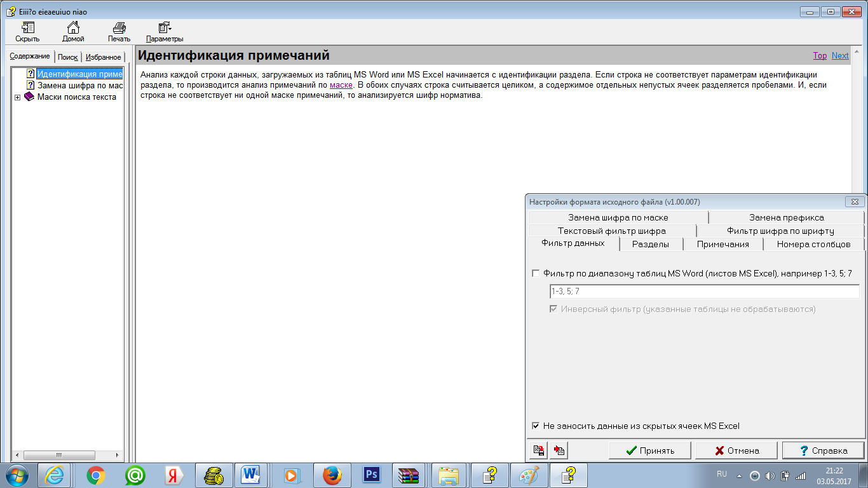Click the range field containing '1-3, 5; 7'
868x488 pixels.
coord(705,291)
